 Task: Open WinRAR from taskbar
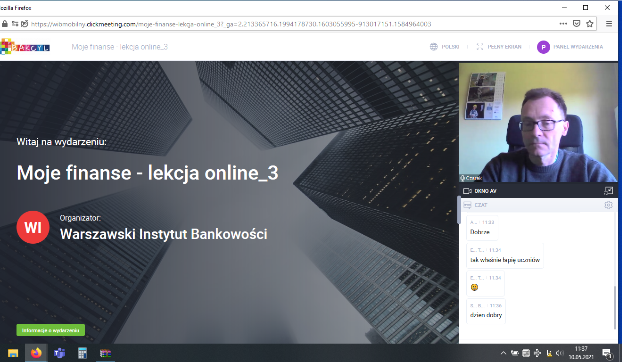(105, 353)
